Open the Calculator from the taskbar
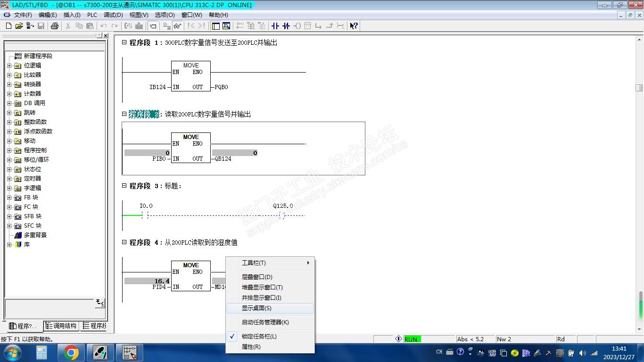Image resolution: width=644 pixels, height=362 pixels. pyautogui.click(x=41, y=353)
